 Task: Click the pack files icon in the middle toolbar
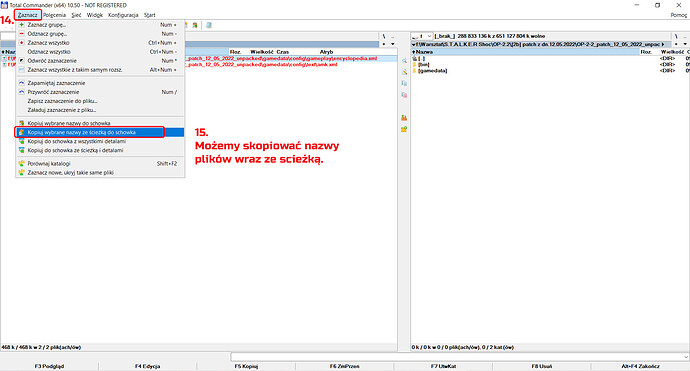404,118
